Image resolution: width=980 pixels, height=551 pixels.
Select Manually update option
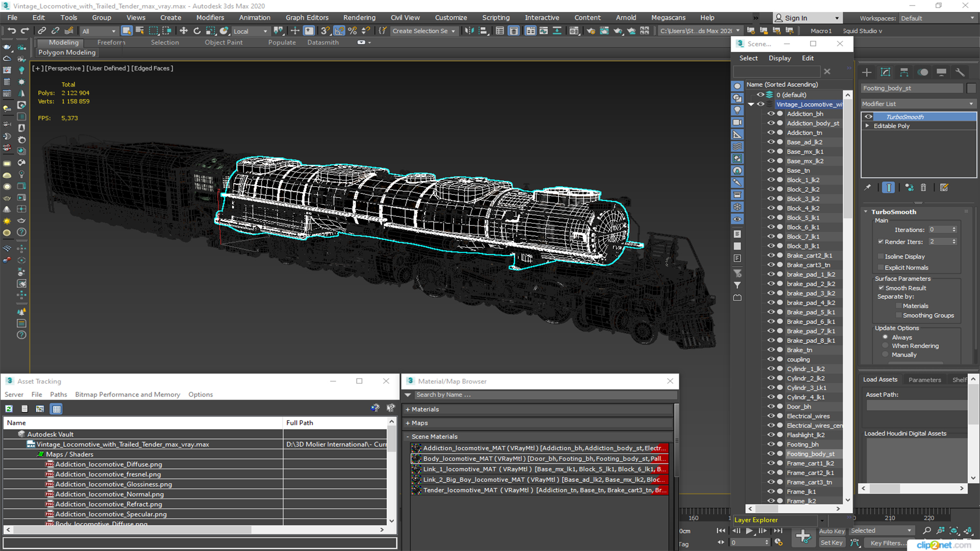[886, 355]
